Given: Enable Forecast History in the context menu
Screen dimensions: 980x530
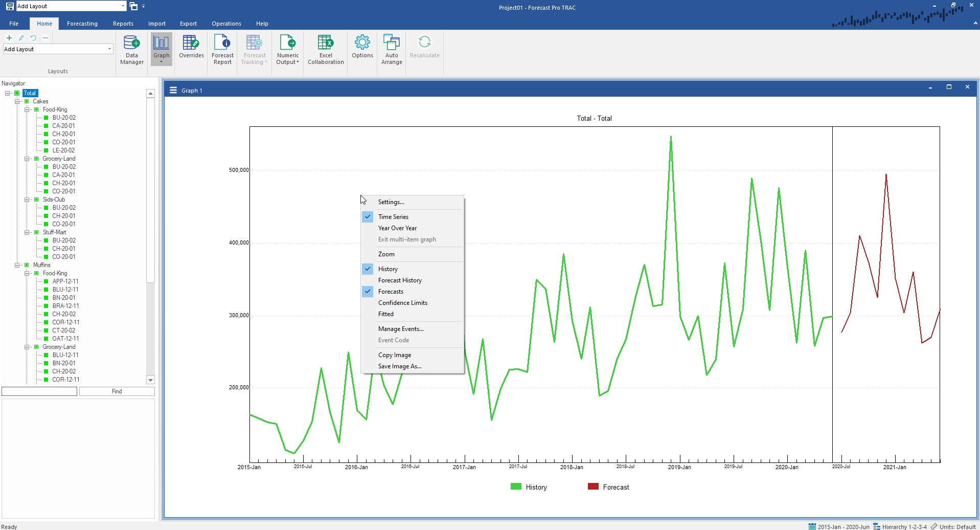Looking at the screenshot, I should 412,280.
